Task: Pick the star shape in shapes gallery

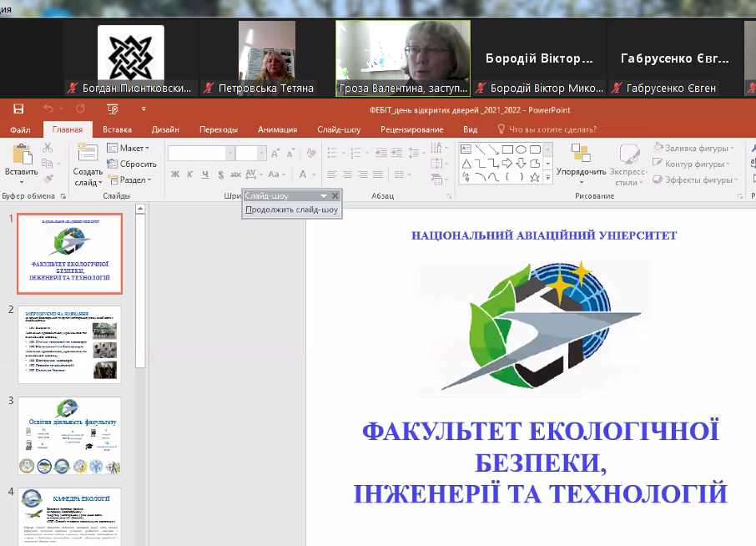Action: point(535,177)
